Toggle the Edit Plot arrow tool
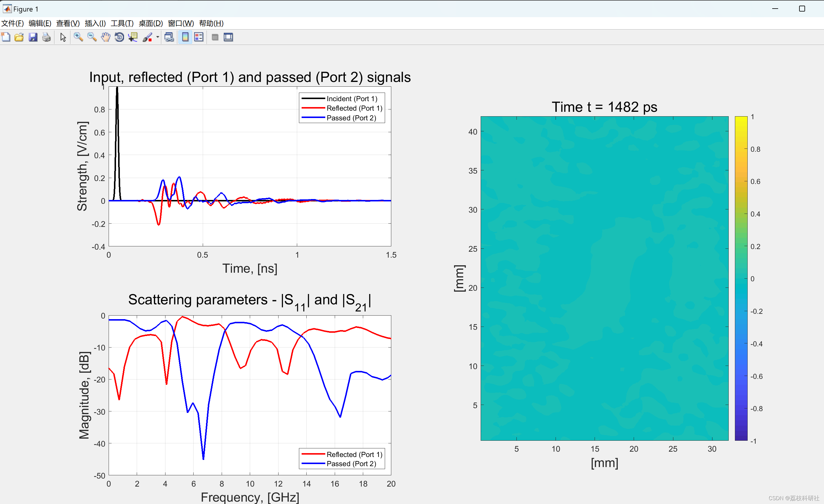The image size is (824, 504). tap(63, 37)
